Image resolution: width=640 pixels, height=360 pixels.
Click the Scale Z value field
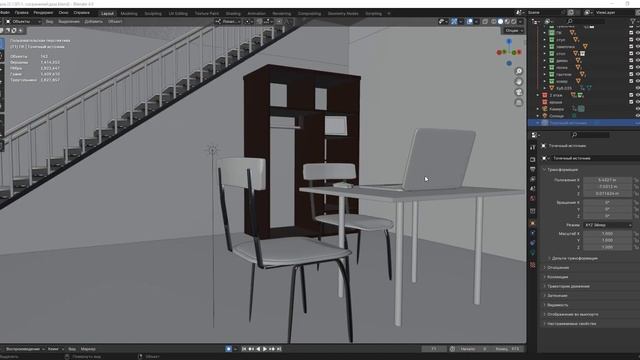pyautogui.click(x=607, y=247)
